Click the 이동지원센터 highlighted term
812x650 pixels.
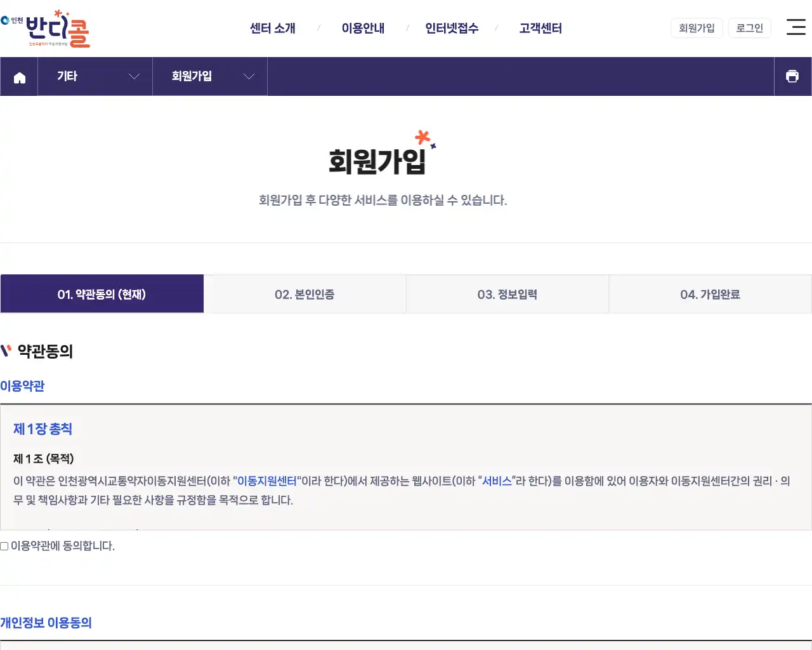point(267,481)
